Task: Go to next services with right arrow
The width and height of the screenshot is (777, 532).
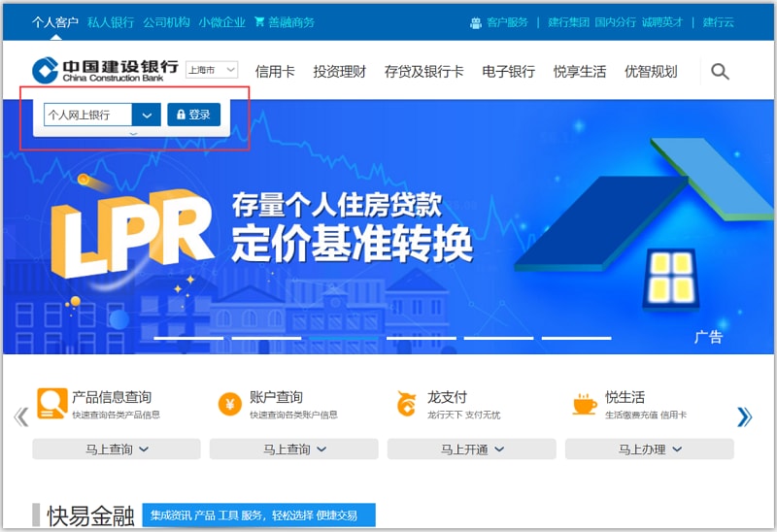Action: 744,416
